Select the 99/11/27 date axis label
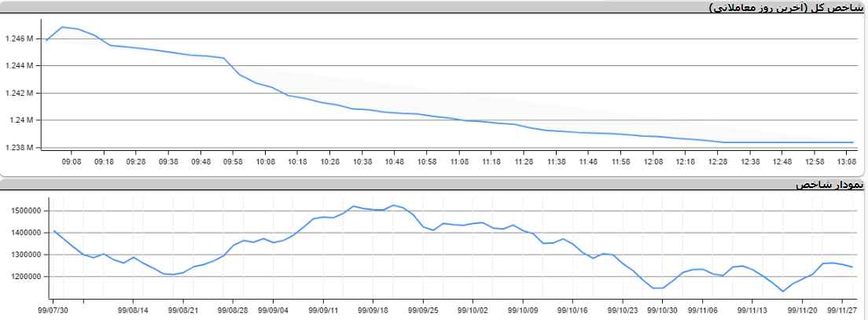868x320 pixels. point(843,311)
